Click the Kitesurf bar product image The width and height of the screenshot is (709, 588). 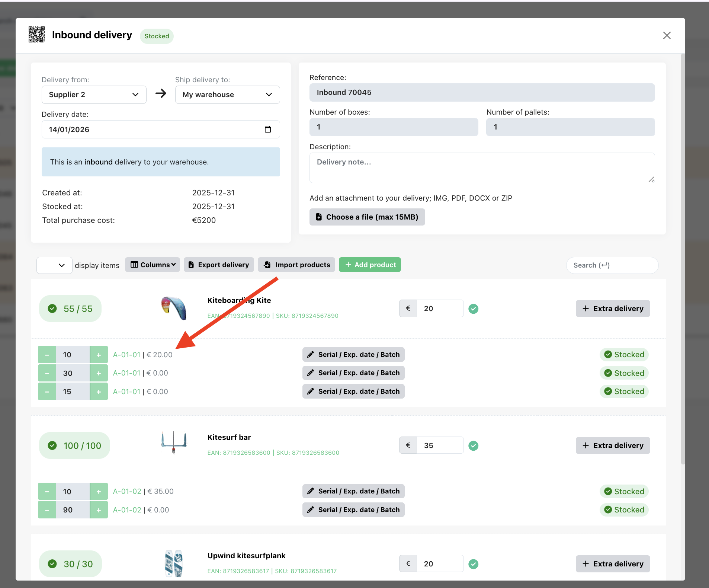coord(174,442)
